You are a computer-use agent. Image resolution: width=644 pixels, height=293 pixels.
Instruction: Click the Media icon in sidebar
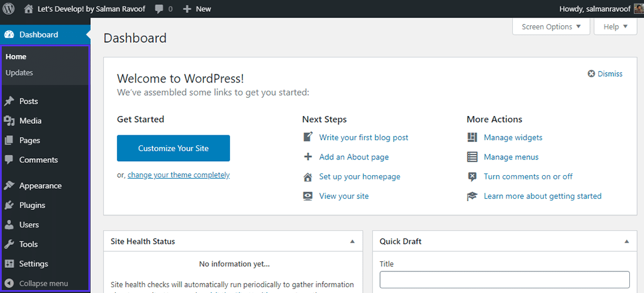(9, 121)
